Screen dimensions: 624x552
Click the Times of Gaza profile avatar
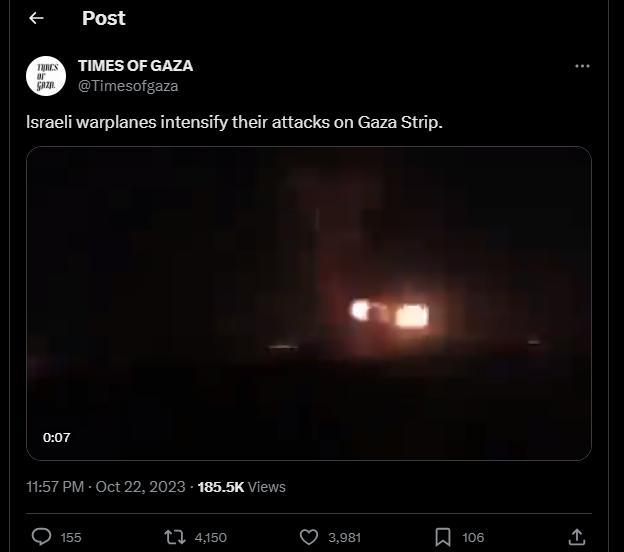[46, 76]
